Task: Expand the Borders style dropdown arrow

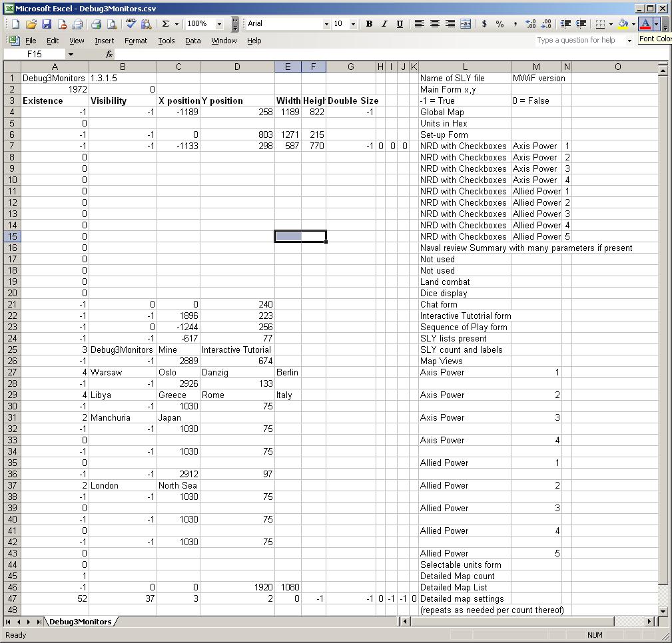Action: tap(610, 24)
